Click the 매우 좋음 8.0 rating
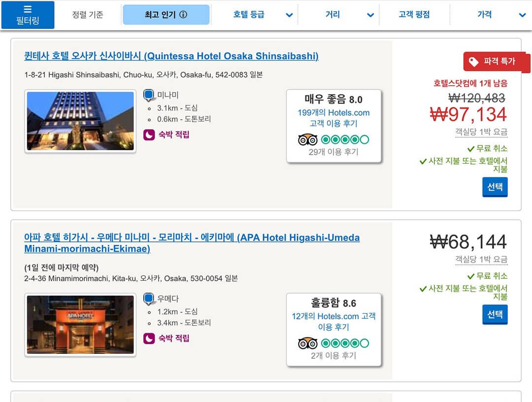 pyautogui.click(x=333, y=100)
